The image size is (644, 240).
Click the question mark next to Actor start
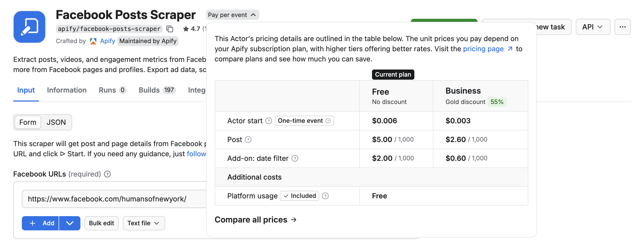[268, 121]
